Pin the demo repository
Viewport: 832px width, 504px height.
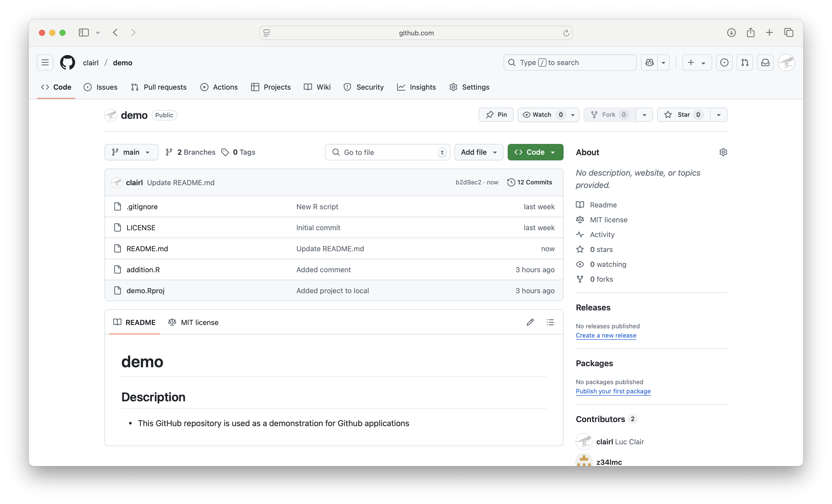point(496,115)
